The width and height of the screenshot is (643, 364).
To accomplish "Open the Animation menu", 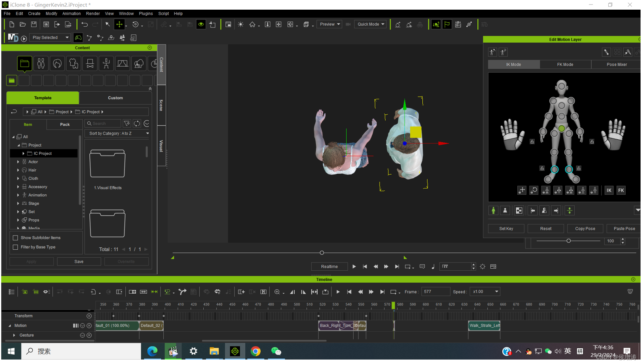I will click(x=71, y=13).
